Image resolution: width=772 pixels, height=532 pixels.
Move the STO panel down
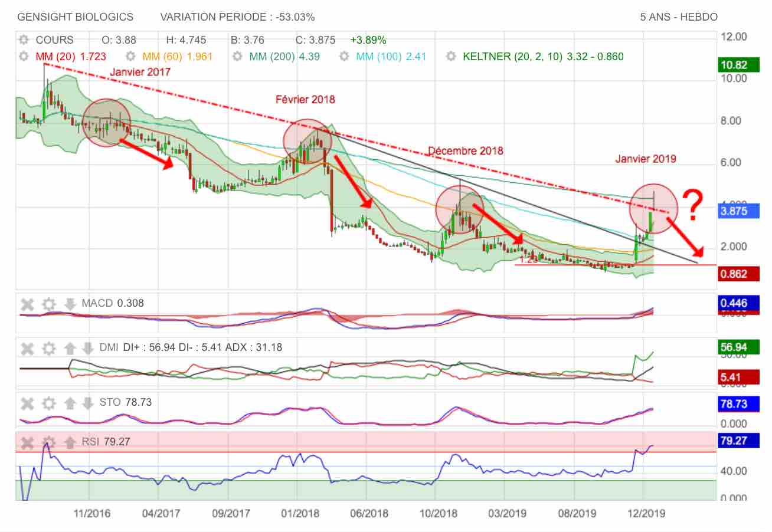click(x=87, y=403)
